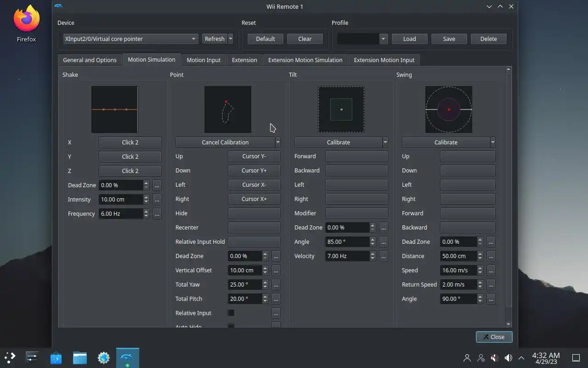This screenshot has height=368, width=588.
Task: Click the vertical scrollbar of settings
Action: coord(508,191)
